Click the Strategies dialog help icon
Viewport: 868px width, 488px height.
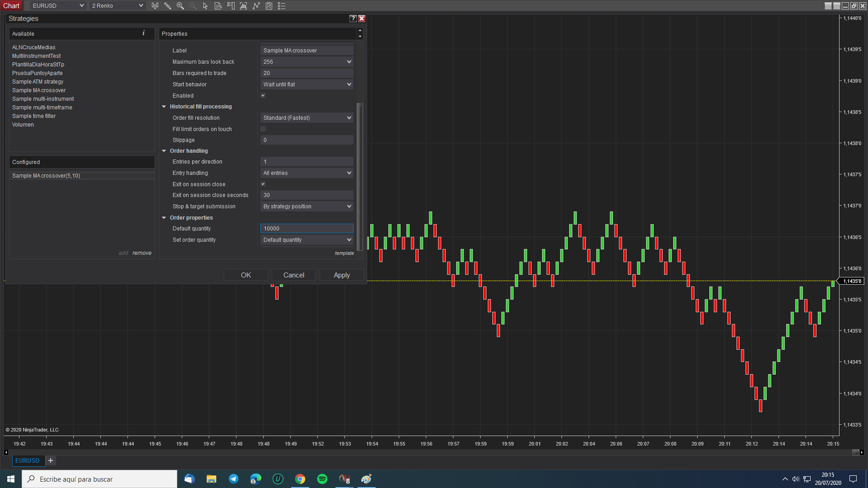(x=353, y=19)
